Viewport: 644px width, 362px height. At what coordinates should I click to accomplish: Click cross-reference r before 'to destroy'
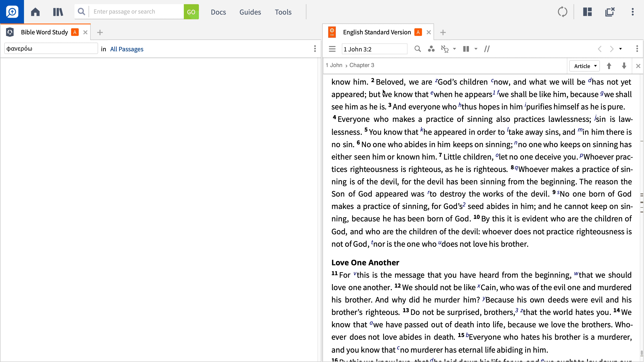[428, 192]
